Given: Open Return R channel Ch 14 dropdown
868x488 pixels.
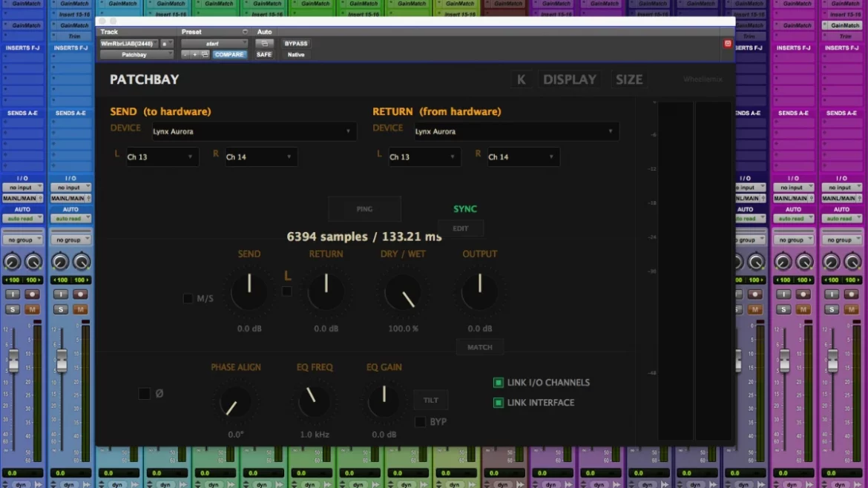Looking at the screenshot, I should (523, 157).
